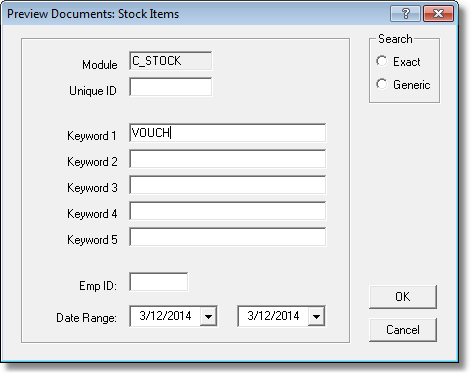Screen dimensions: 471x375
Task: Select the Keyword 3 text box
Action: 227,185
